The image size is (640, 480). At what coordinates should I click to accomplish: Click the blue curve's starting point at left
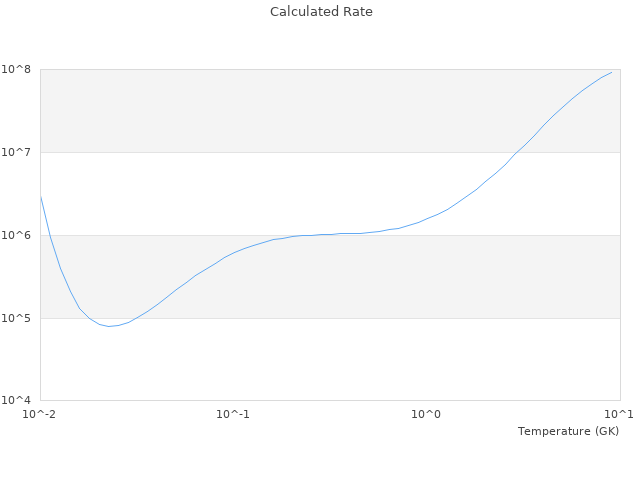coord(41,197)
